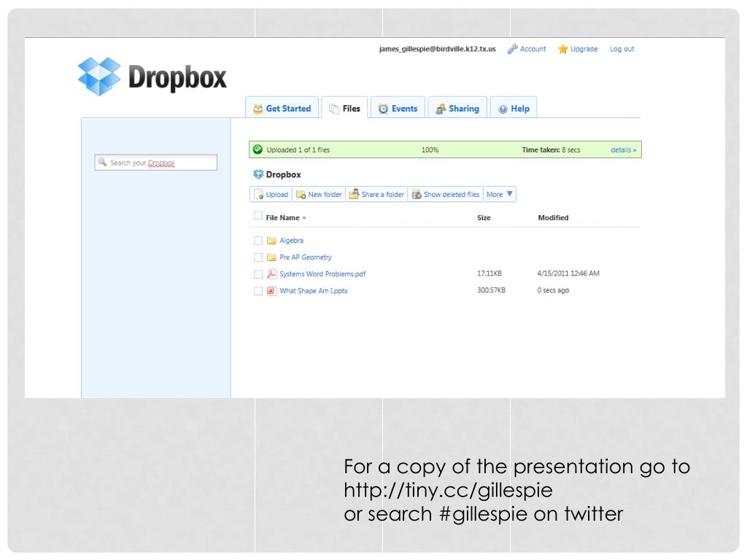Click Show deleted files button

(x=446, y=194)
